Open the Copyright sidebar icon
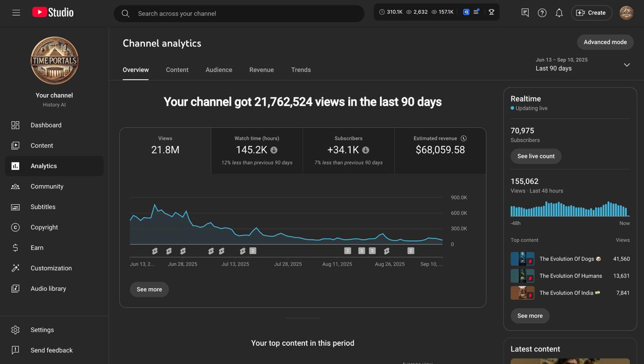The height and width of the screenshot is (364, 644). click(16, 227)
